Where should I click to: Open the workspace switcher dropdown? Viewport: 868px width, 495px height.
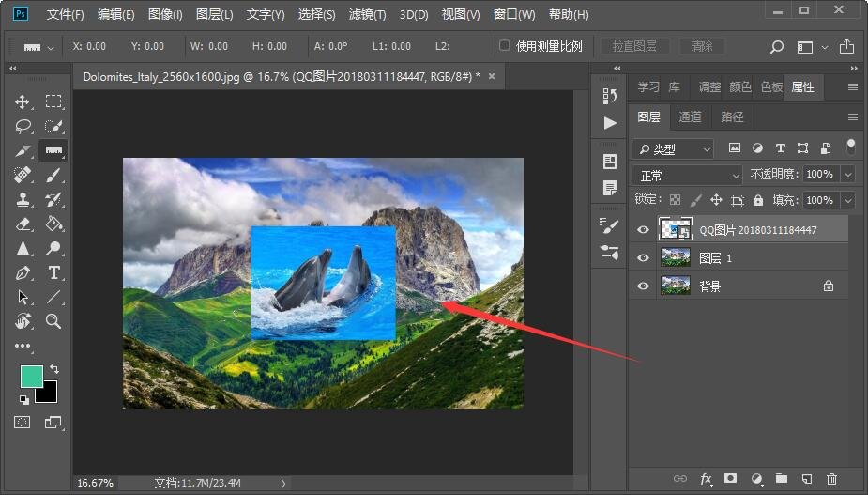pyautogui.click(x=812, y=47)
